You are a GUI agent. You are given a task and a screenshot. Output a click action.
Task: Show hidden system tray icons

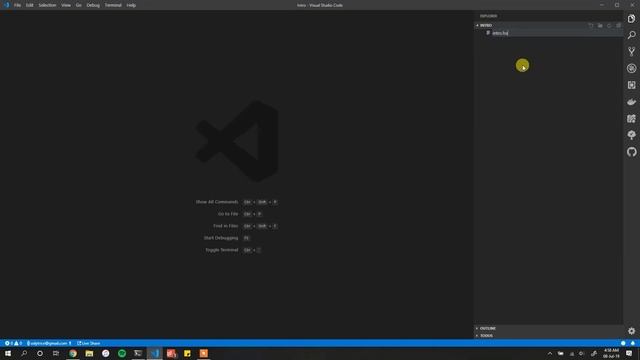point(550,353)
